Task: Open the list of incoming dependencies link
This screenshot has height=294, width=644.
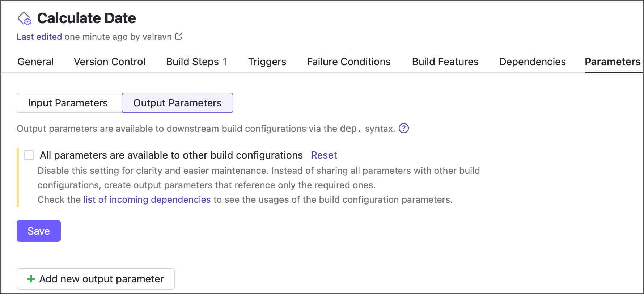Action: [147, 200]
